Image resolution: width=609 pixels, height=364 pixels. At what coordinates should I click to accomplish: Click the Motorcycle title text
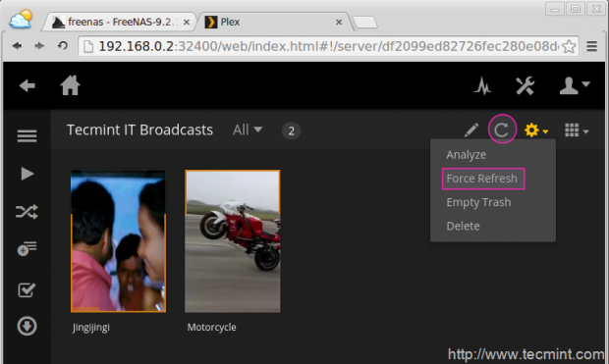click(x=211, y=327)
